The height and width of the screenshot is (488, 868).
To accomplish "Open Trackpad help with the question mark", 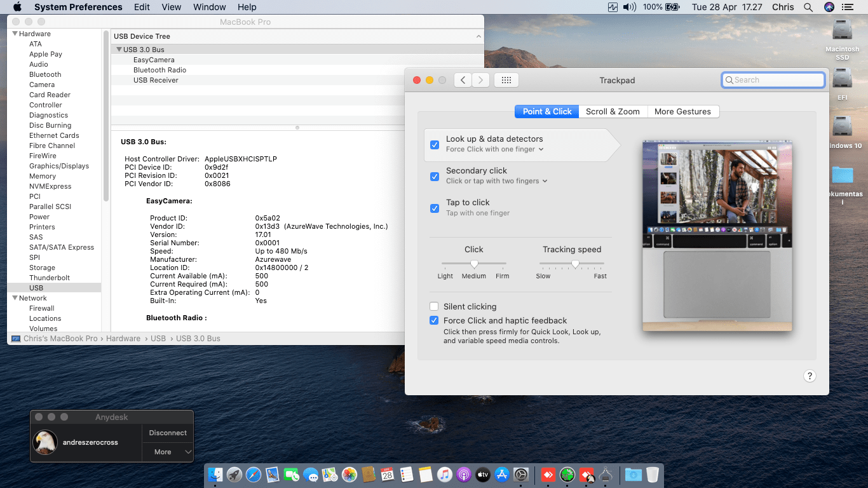I will [x=810, y=376].
